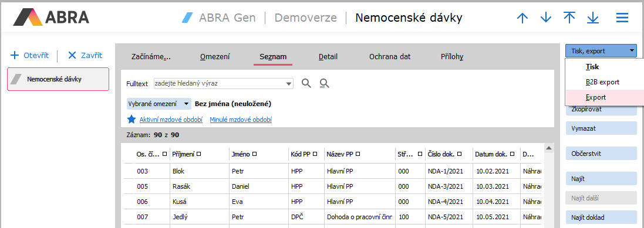The image size is (644, 228).
Task: Open the Vybrané omezení dropdown
Action: coord(159,104)
